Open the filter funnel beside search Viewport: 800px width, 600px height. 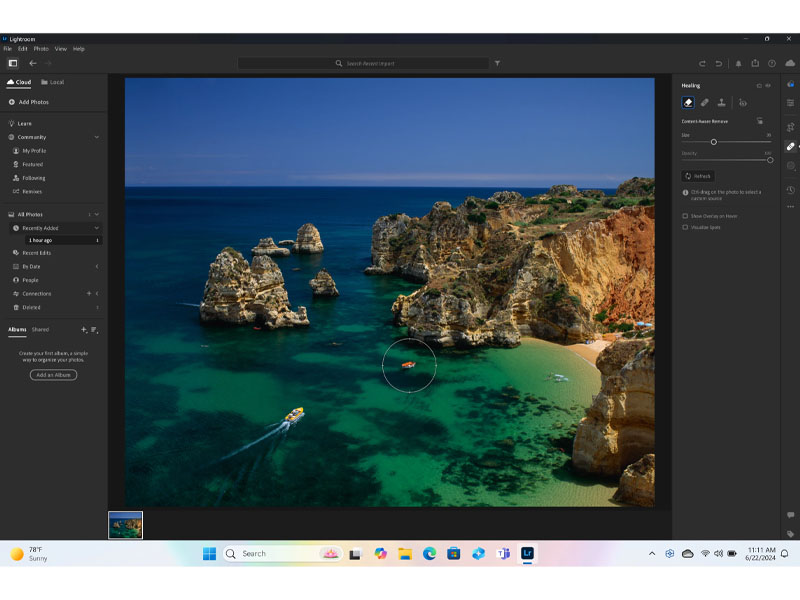pos(497,63)
